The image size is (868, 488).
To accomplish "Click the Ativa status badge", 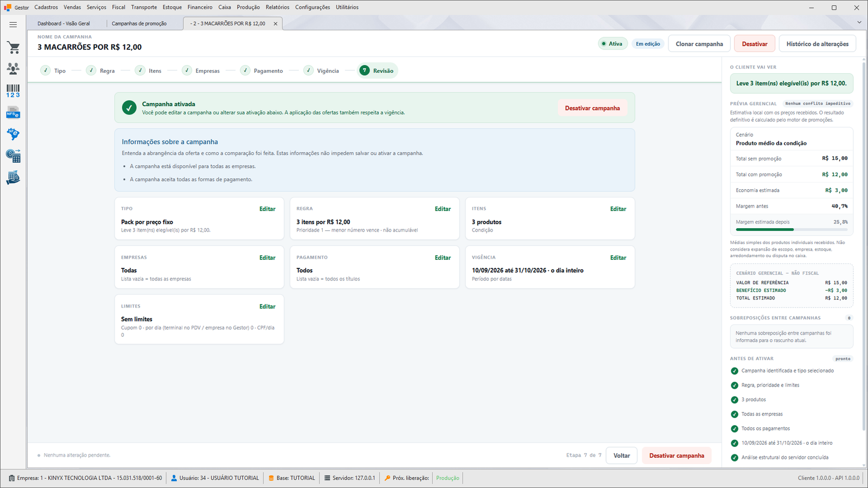I will (612, 44).
